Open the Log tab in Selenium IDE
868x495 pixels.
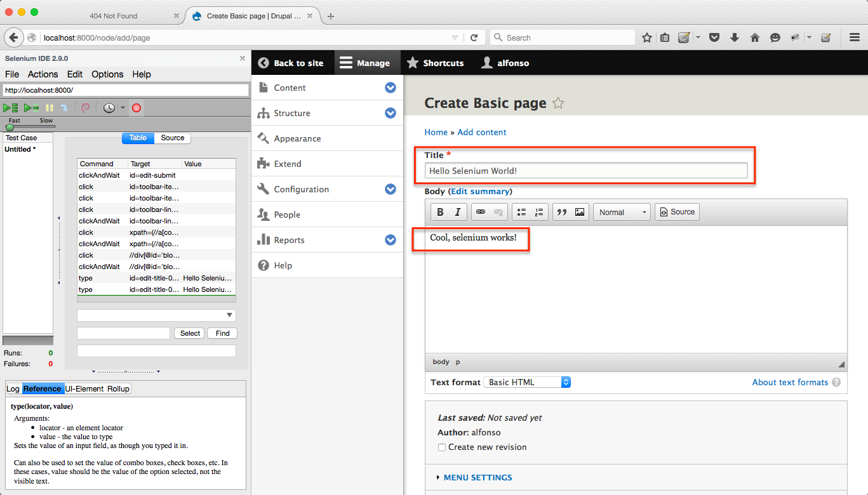pos(13,388)
